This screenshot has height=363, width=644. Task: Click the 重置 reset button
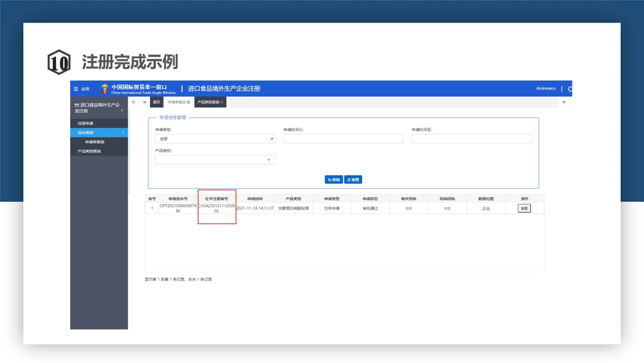[x=353, y=180]
